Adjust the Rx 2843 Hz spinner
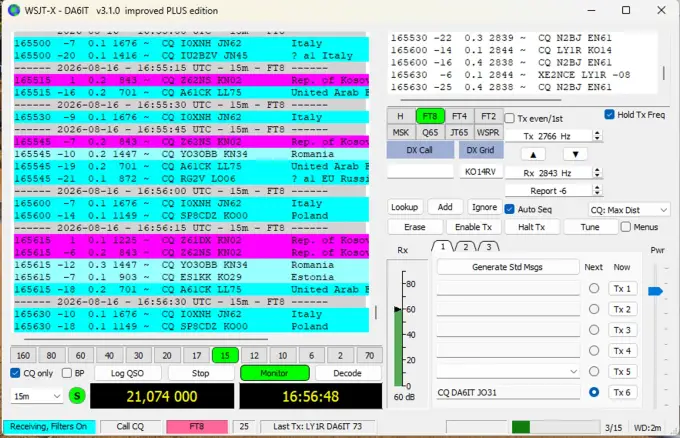680x438 pixels. point(597,173)
